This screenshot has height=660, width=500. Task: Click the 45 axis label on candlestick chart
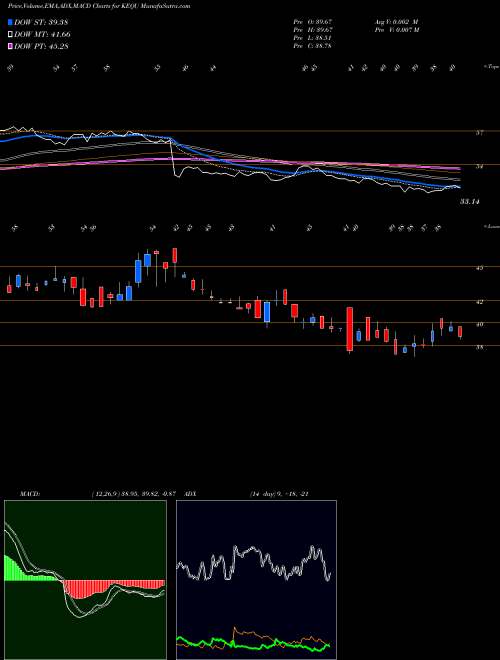(479, 268)
